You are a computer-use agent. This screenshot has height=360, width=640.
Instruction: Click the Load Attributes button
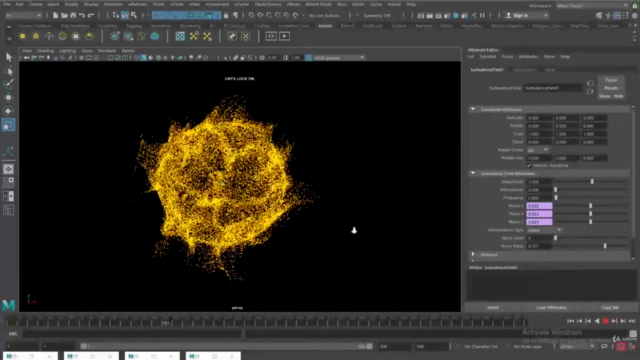[x=551, y=307]
